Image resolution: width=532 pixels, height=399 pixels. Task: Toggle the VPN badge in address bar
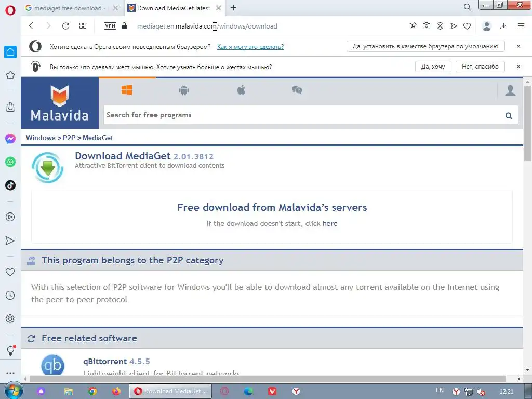(110, 26)
